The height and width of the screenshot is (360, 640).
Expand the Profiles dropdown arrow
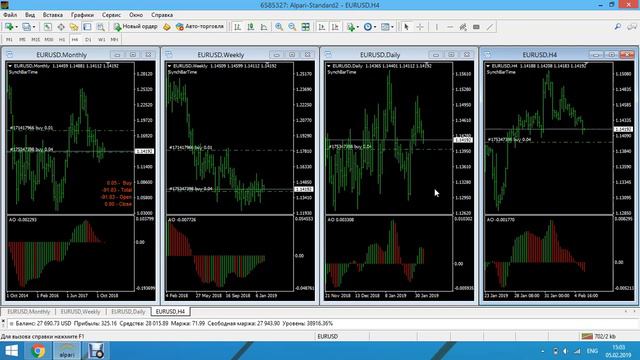34,27
